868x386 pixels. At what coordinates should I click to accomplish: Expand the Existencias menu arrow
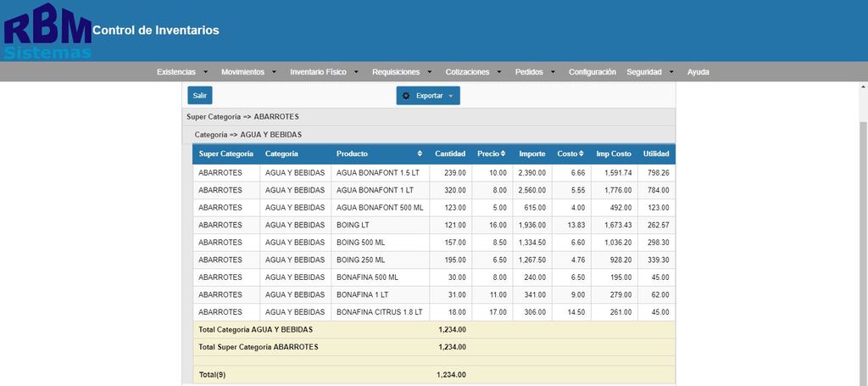click(206, 72)
